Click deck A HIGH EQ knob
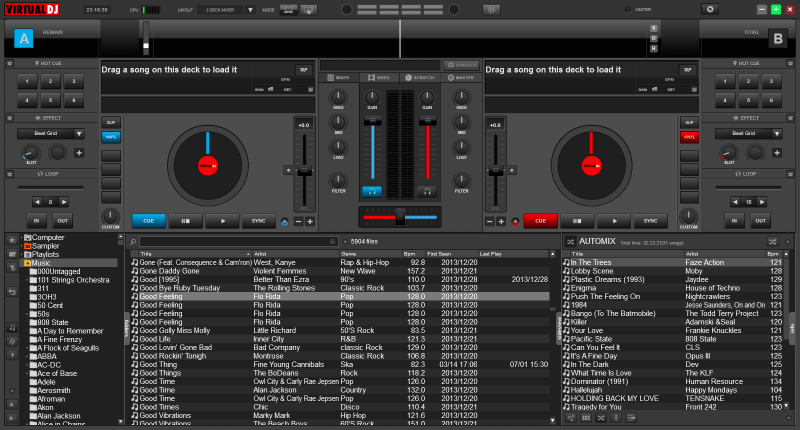Viewport: 800px width, 430px height. point(338,97)
